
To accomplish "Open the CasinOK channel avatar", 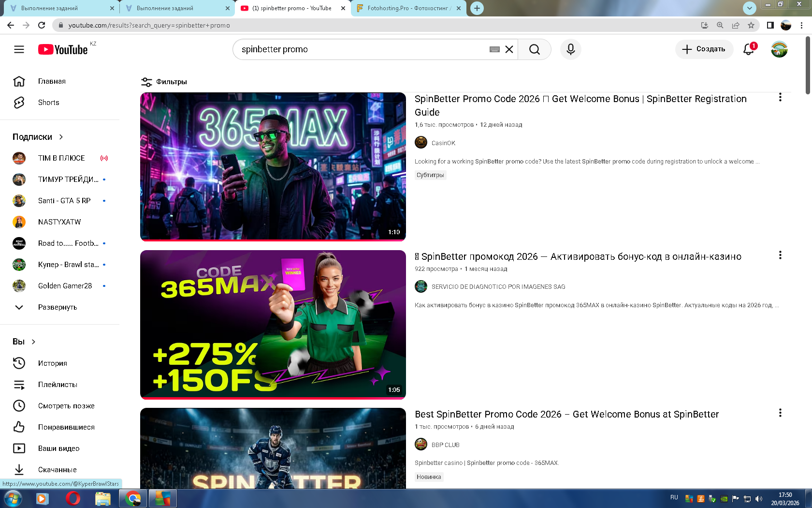I will coord(421,143).
